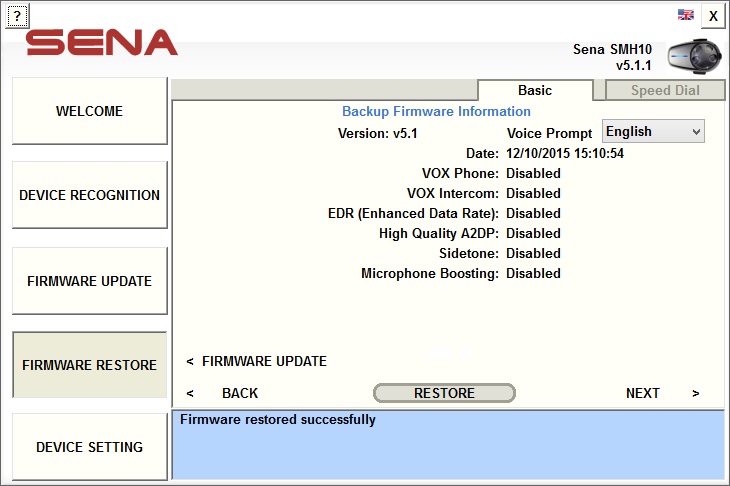Click the Sidetone Disabled value
The width and height of the screenshot is (730, 486).
click(533, 253)
